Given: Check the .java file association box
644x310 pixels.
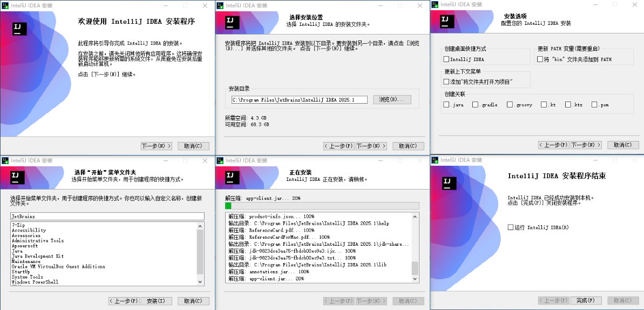Looking at the screenshot, I should point(446,105).
